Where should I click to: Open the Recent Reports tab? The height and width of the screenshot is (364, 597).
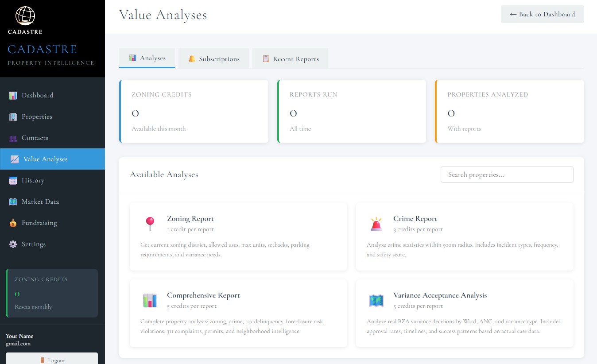pos(290,58)
